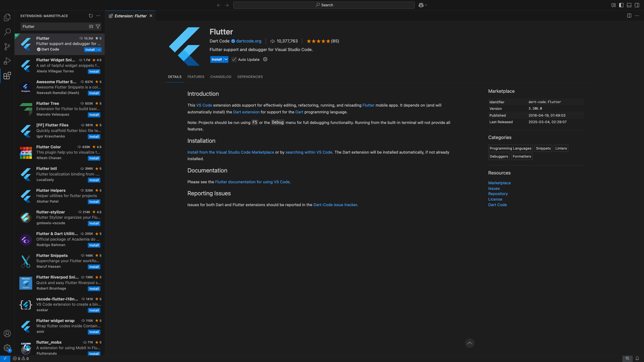Expand Install dropdown in Flutter list item
644x362 pixels.
[x=99, y=50]
